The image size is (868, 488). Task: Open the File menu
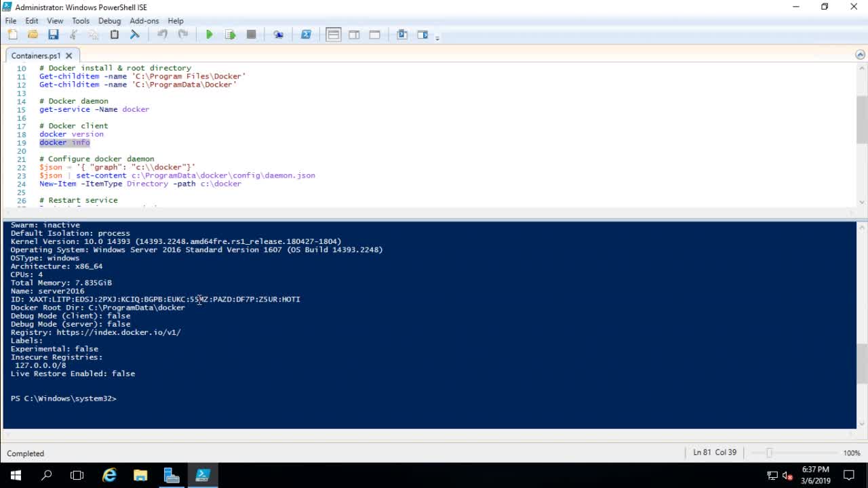(x=11, y=21)
